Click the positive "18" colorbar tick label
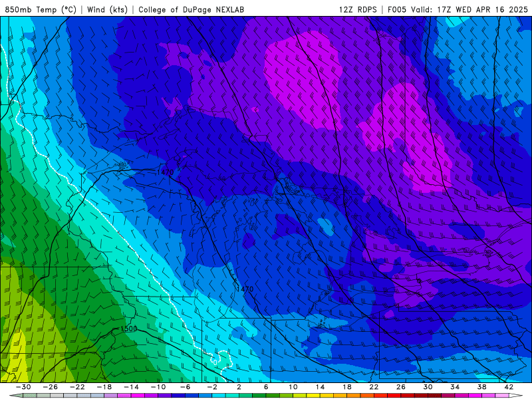The height and width of the screenshot is (399, 532). 346,387
